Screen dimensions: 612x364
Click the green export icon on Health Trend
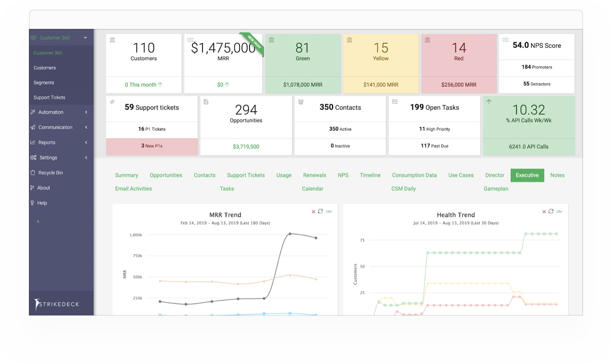[x=559, y=211]
